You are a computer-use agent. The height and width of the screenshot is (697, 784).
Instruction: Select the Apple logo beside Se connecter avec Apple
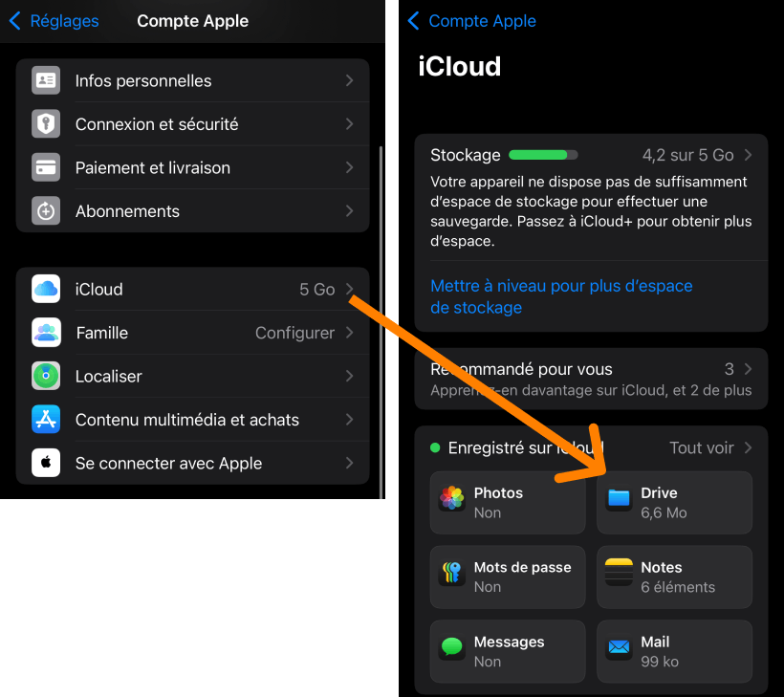coord(45,463)
